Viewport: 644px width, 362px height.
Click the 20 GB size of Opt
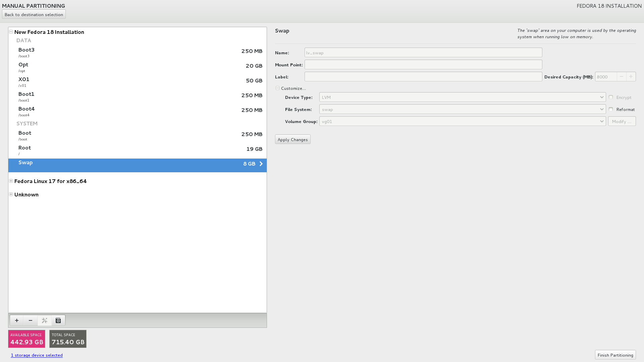(254, 66)
